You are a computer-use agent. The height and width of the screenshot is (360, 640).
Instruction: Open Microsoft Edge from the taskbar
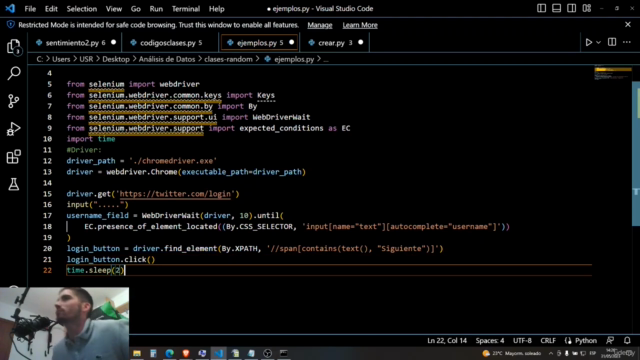coord(169,353)
